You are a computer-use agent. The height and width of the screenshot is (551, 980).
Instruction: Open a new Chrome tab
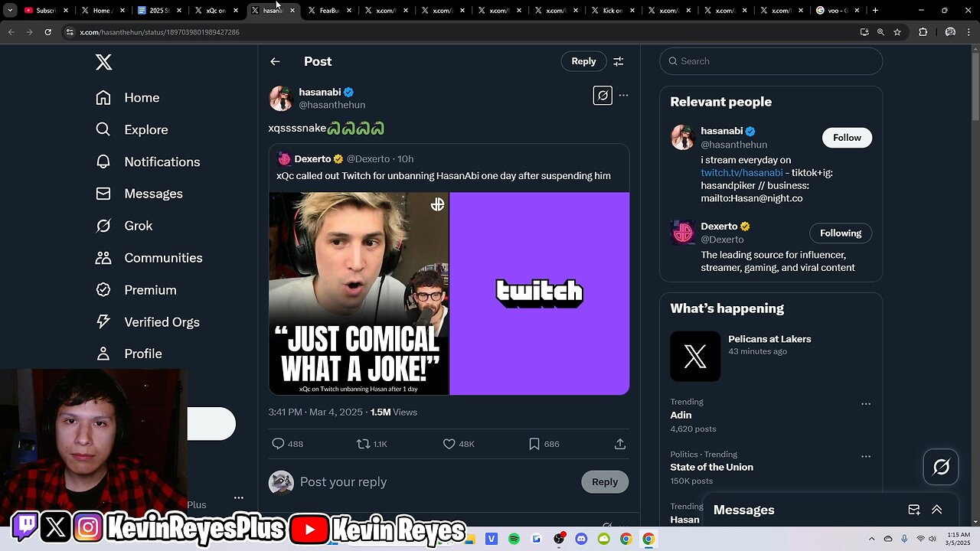point(875,11)
